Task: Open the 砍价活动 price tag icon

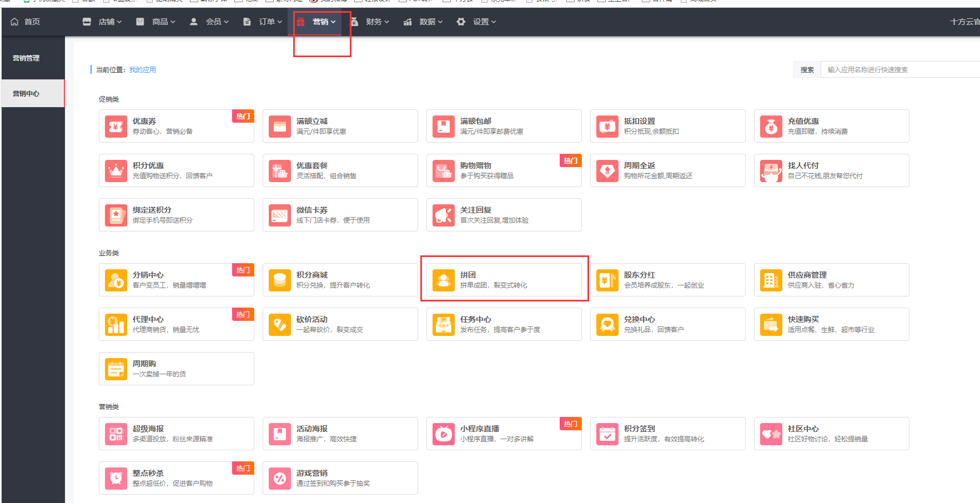Action: tap(280, 325)
